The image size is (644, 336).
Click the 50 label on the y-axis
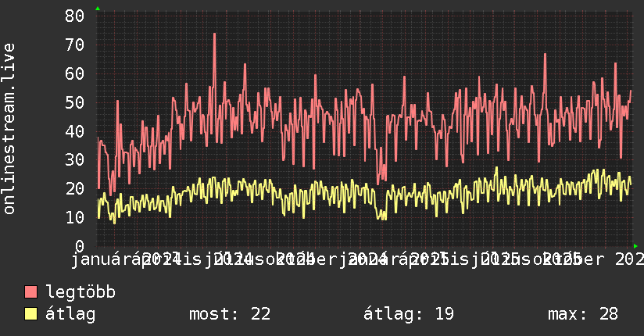coord(74,102)
